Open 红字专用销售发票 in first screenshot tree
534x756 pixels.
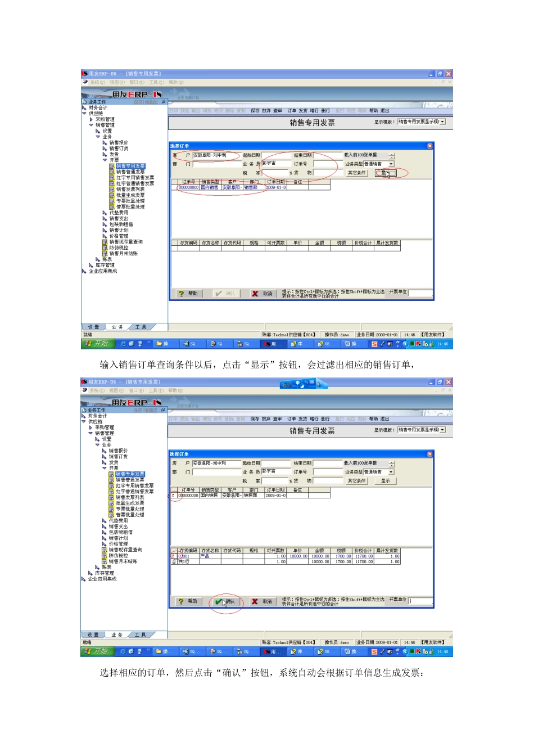point(135,178)
